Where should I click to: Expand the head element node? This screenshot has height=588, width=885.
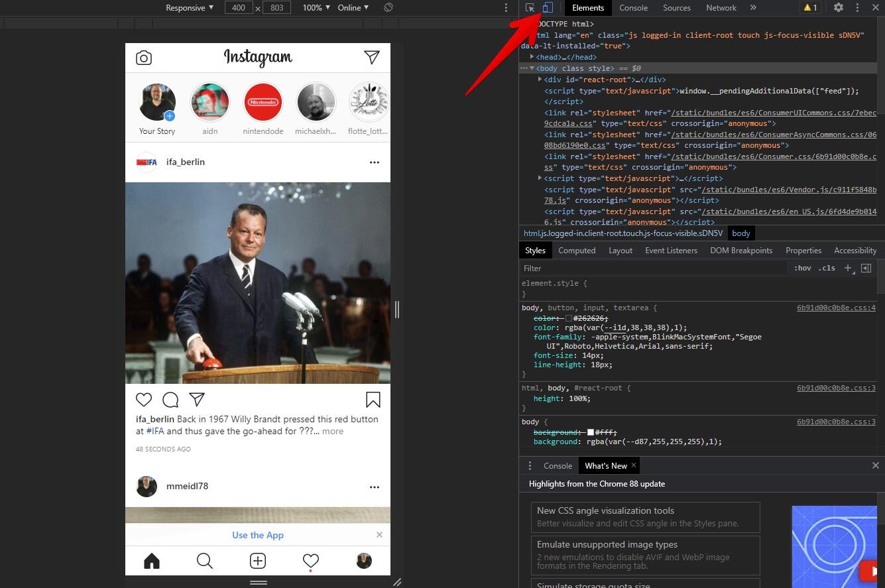(x=532, y=57)
